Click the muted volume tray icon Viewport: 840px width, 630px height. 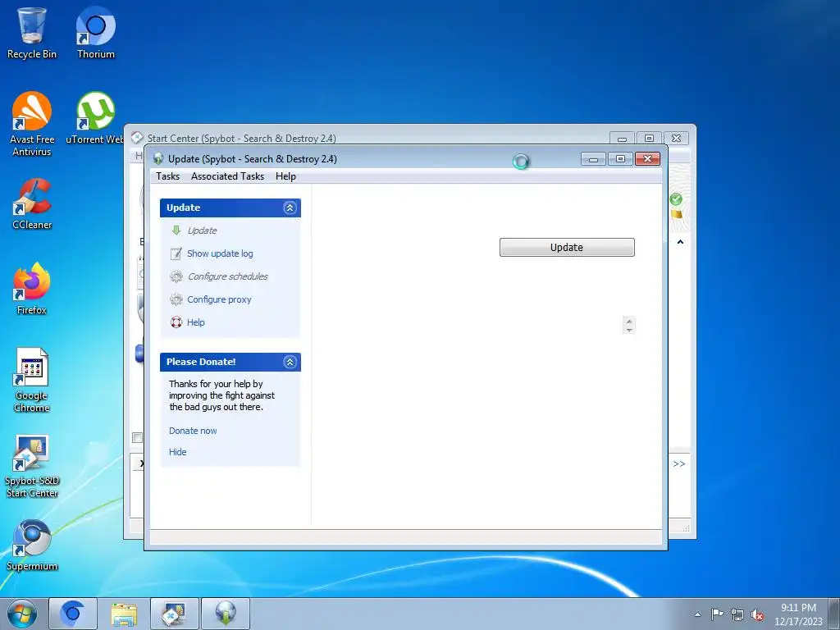757,614
